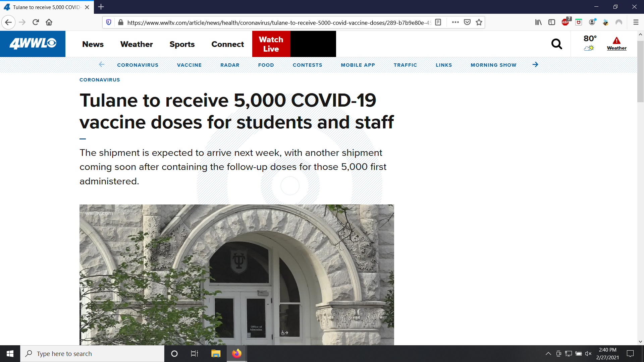
Task: Click the red weather alert icon
Action: tap(616, 41)
